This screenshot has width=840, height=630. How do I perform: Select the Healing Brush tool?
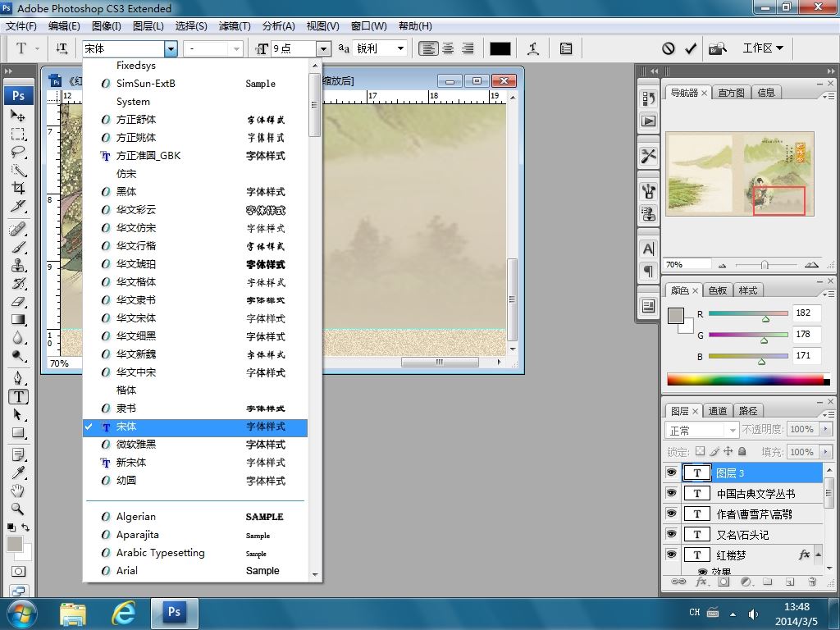point(18,230)
